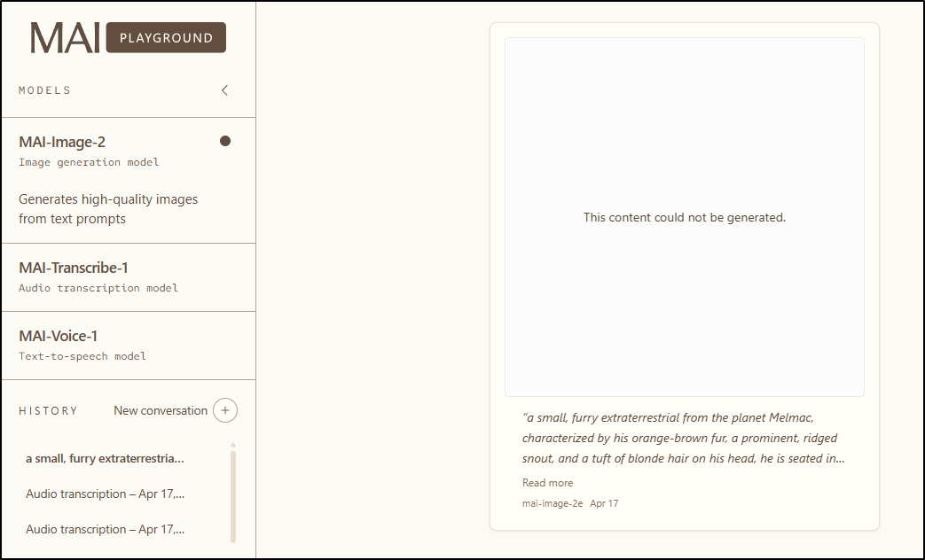Click the scroll-up arrow above history list
This screenshot has width=925, height=560.
tap(233, 445)
